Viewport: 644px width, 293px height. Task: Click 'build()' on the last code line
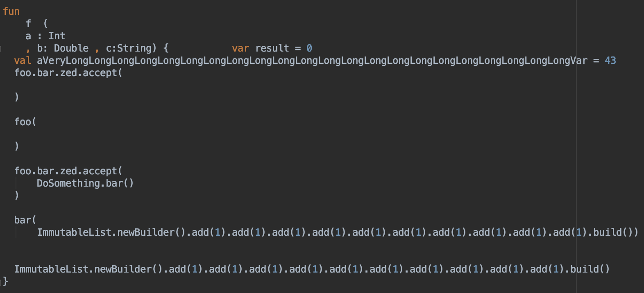coord(590,269)
